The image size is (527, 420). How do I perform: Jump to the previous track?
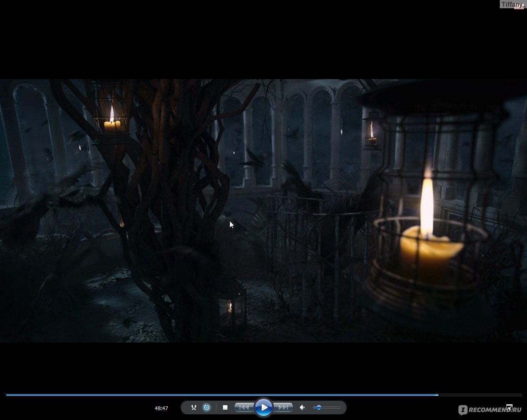[x=244, y=408]
